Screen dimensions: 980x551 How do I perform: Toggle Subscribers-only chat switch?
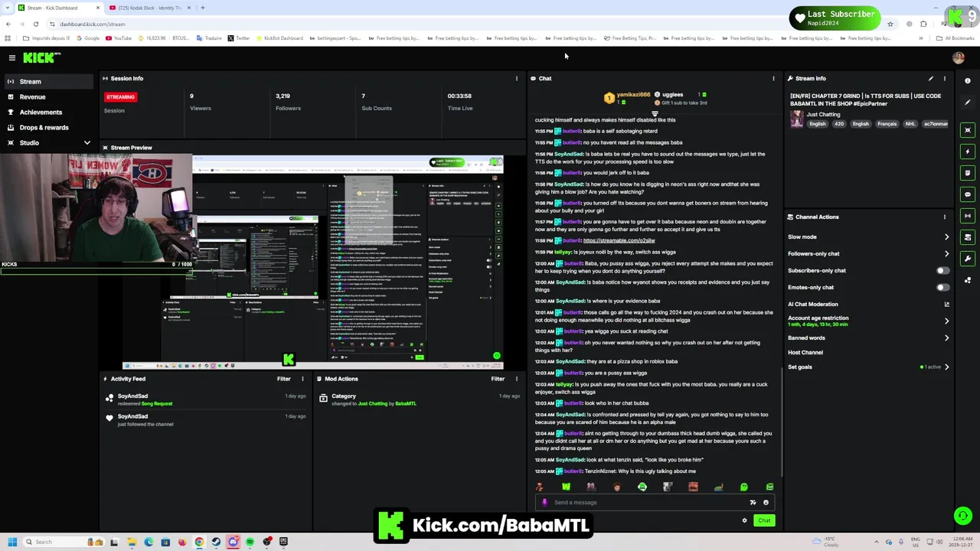tap(942, 270)
